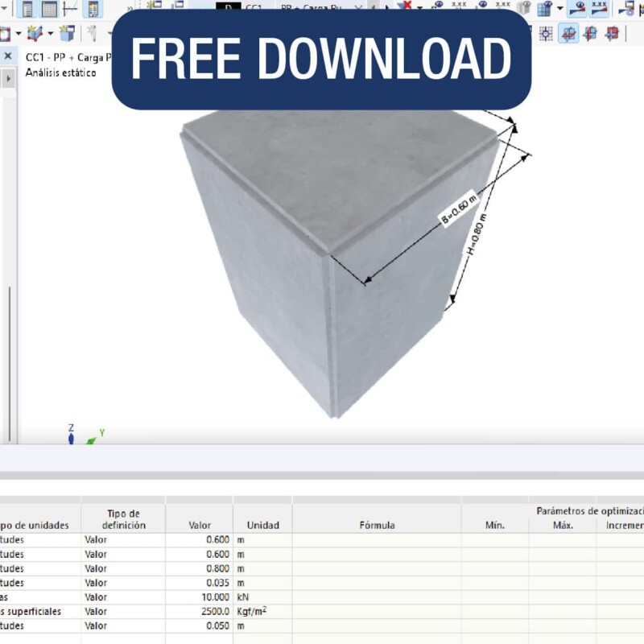Click the Y axis of the orientation gizmo
The image size is (644, 644).
95,437
